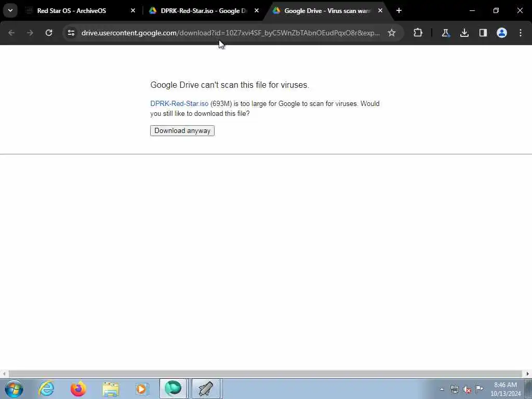
Task: Open the DPRK-Red-Star.iso file link
Action: (x=179, y=103)
